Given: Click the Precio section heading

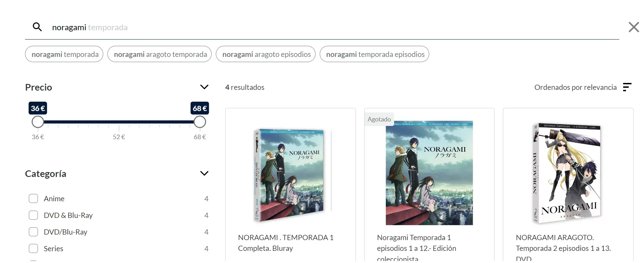Looking at the screenshot, I should pos(39,87).
